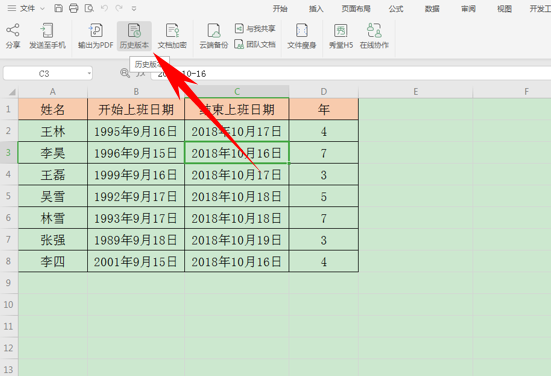Open 团队文档 (team documents) item

[x=255, y=44]
